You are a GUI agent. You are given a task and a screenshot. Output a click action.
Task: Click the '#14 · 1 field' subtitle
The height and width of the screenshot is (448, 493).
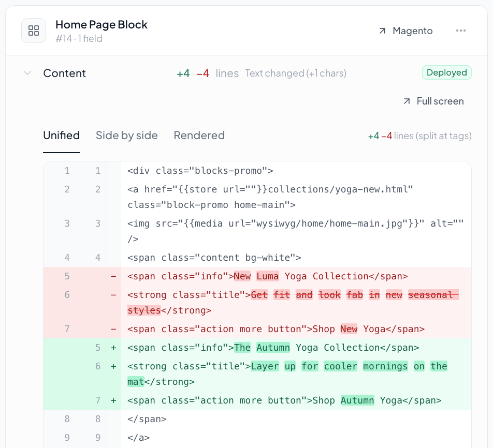(79, 38)
